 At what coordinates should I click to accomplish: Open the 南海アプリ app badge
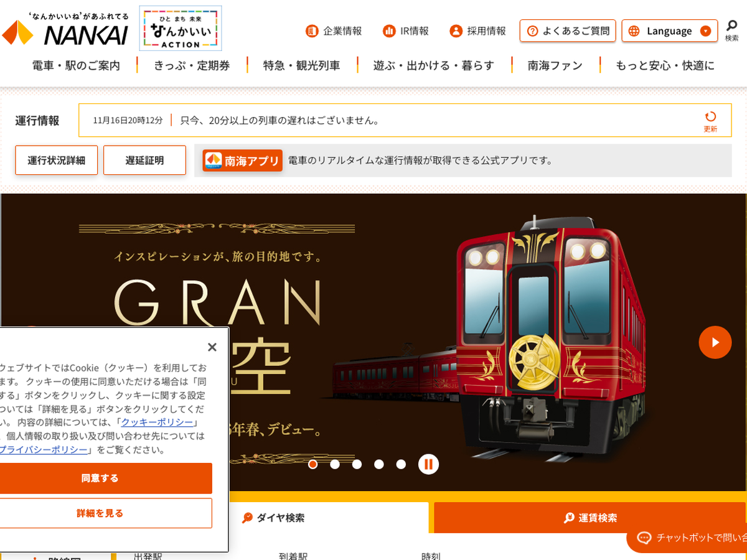click(x=242, y=161)
